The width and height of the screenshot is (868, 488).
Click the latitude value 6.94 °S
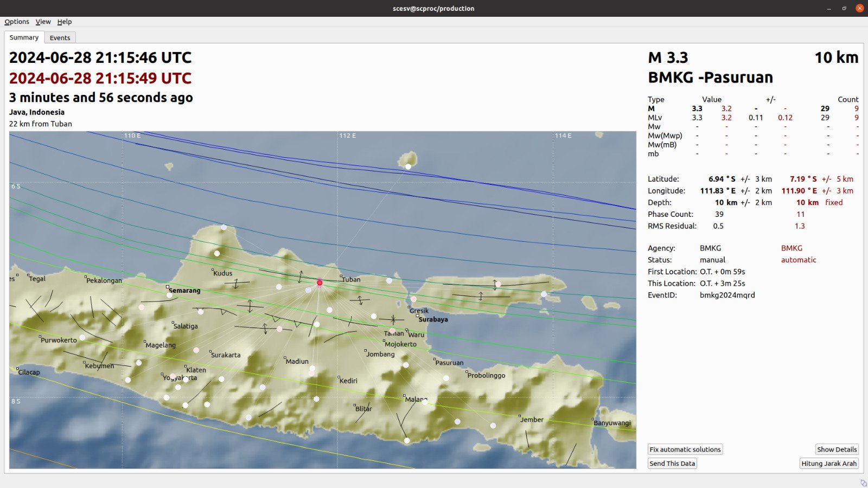(722, 179)
